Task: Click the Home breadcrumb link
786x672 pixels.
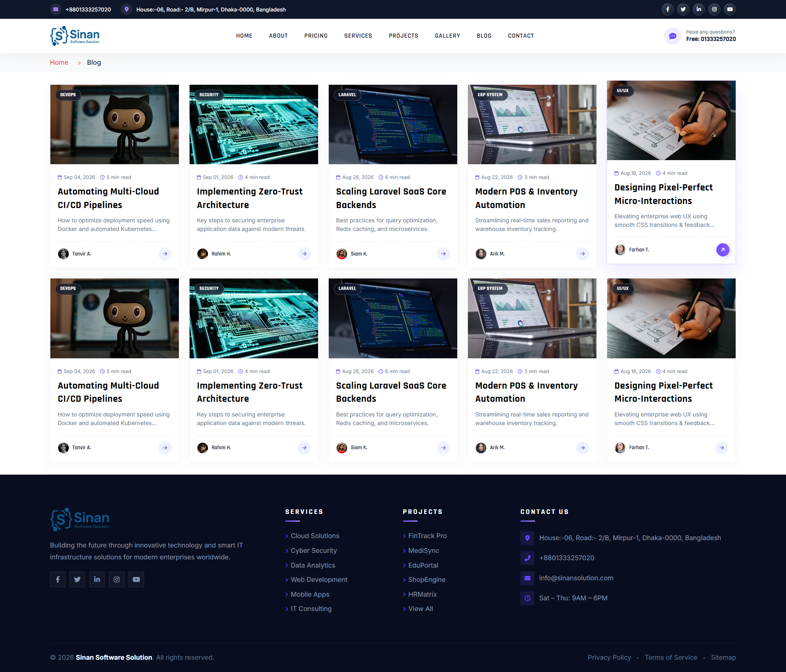Action: (x=59, y=63)
